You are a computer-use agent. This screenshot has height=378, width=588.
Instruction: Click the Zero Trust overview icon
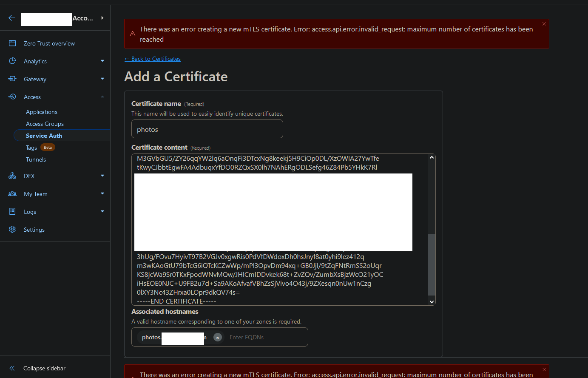[x=12, y=43]
